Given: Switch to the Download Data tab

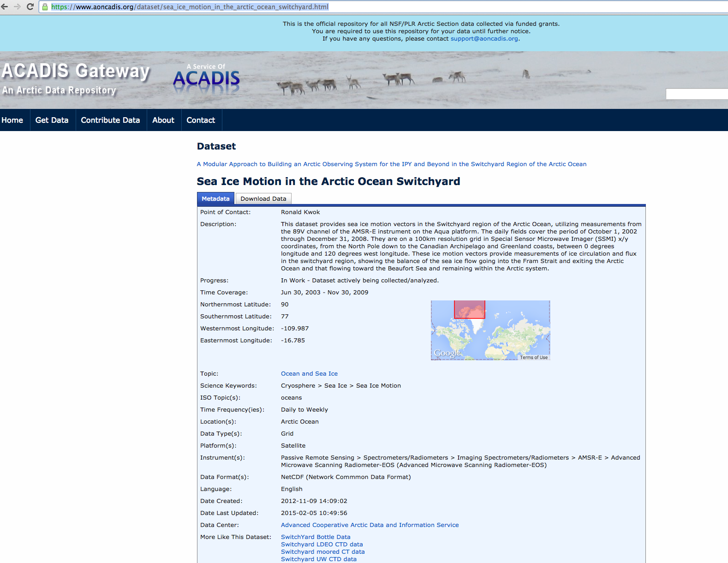Looking at the screenshot, I should click(263, 199).
